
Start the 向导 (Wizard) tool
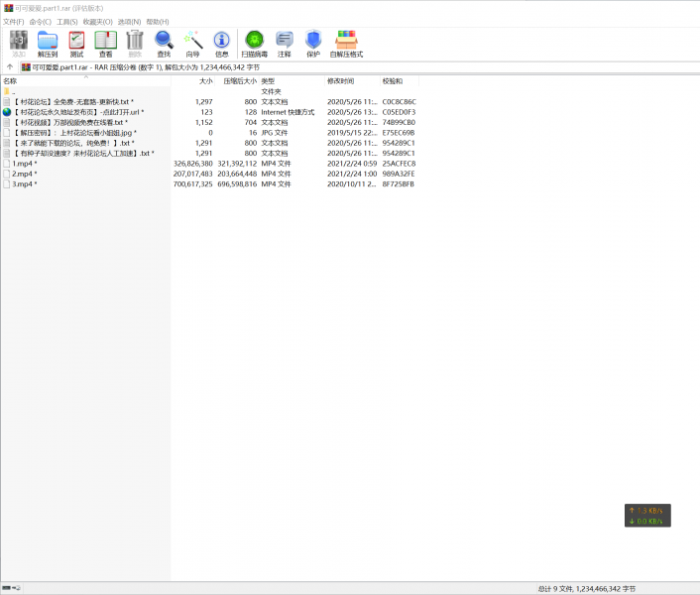pyautogui.click(x=192, y=44)
